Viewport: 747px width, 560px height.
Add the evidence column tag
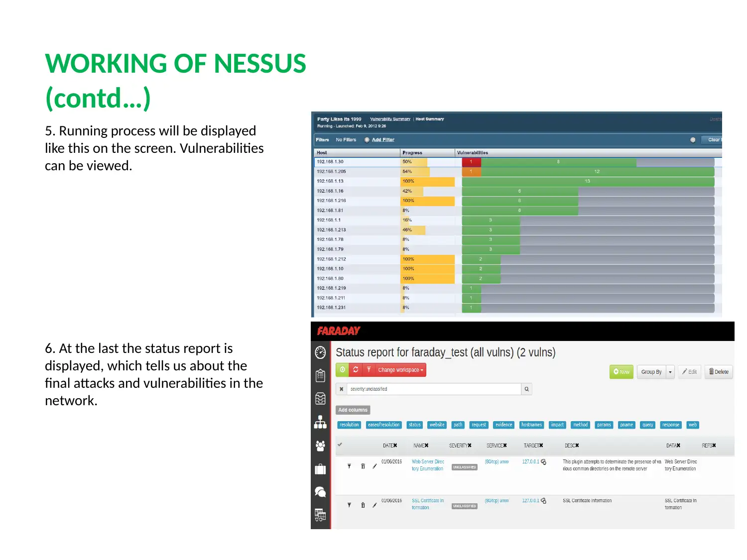pos(504,425)
